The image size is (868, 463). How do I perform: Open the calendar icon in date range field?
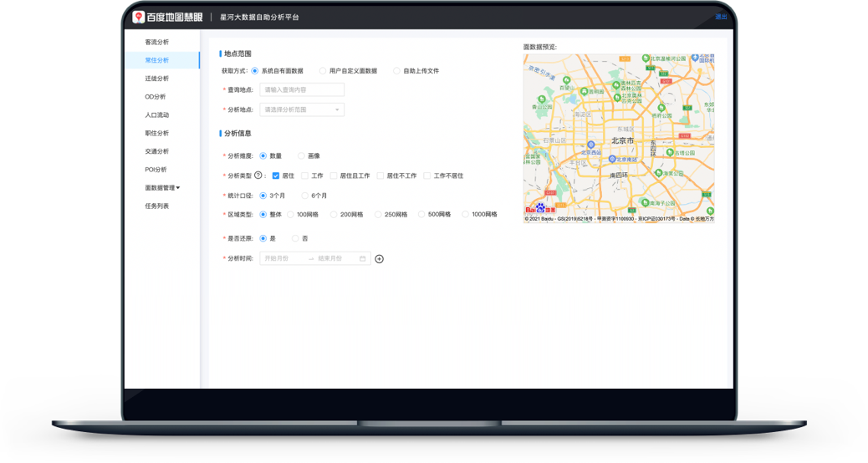[x=363, y=258]
